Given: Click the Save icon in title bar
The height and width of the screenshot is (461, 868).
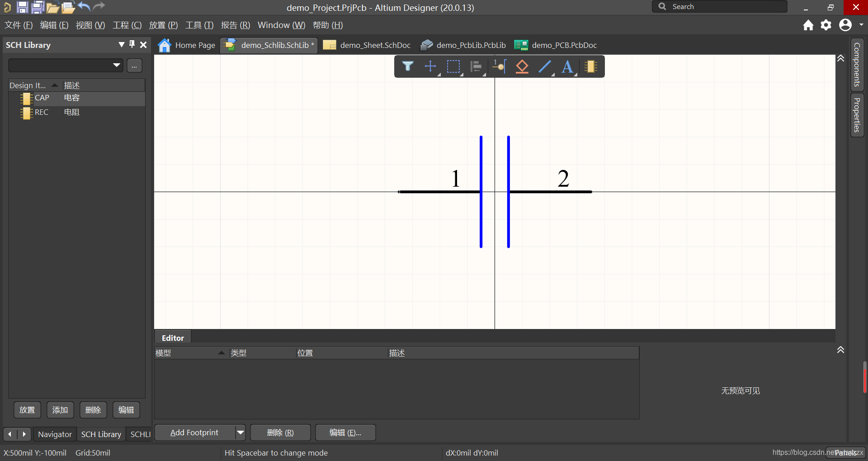Looking at the screenshot, I should (22, 7).
